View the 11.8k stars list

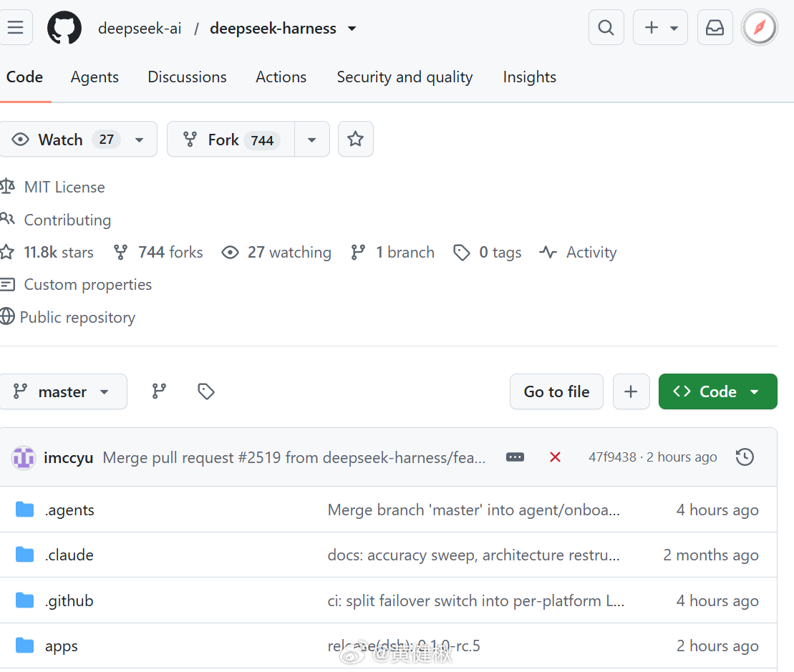(58, 252)
